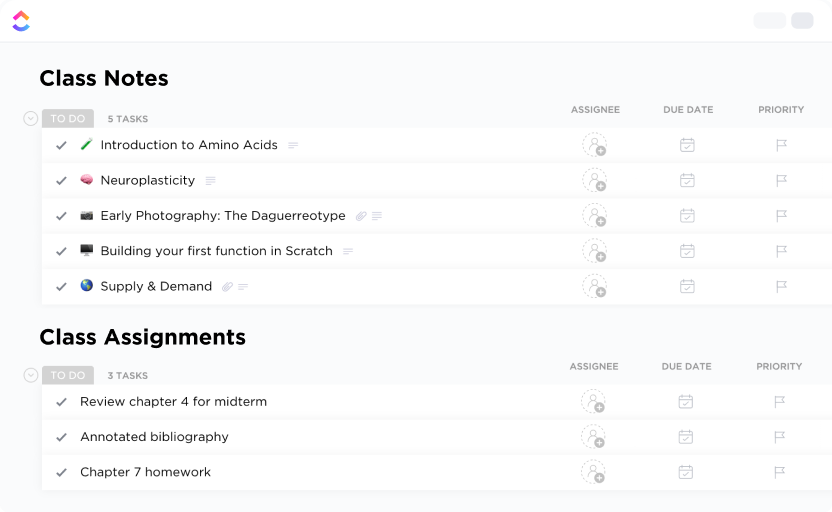The width and height of the screenshot is (832, 512).
Task: Open description icon beside Neuroplasticity
Action: point(210,181)
